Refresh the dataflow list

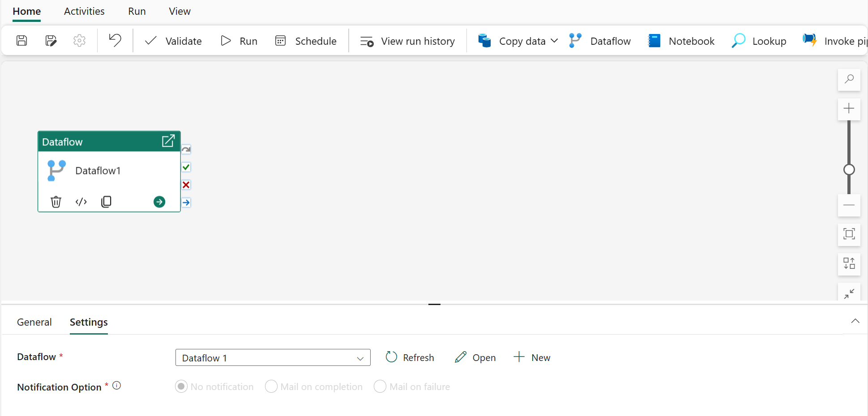(410, 357)
